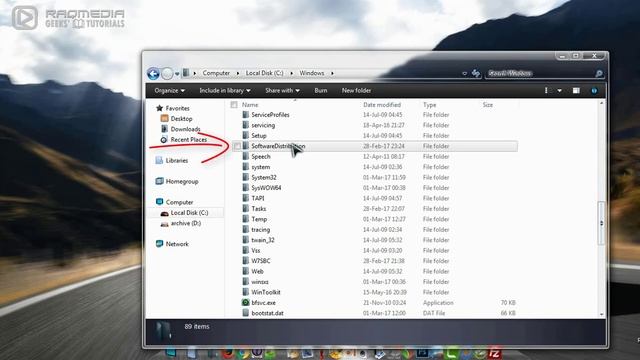Viewport: 640px width, 360px height.
Task: Open the view options dropdown arrow
Action: click(560, 91)
